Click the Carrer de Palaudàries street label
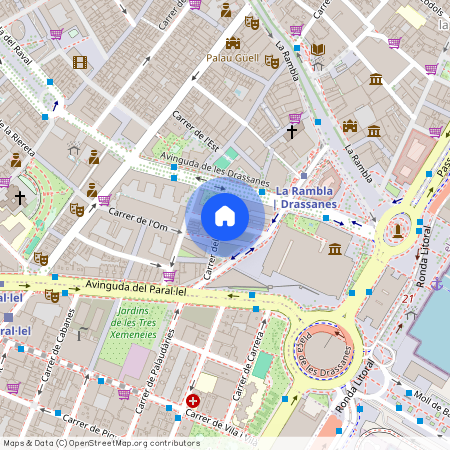This screenshot has width=450, height=450. 155,371
